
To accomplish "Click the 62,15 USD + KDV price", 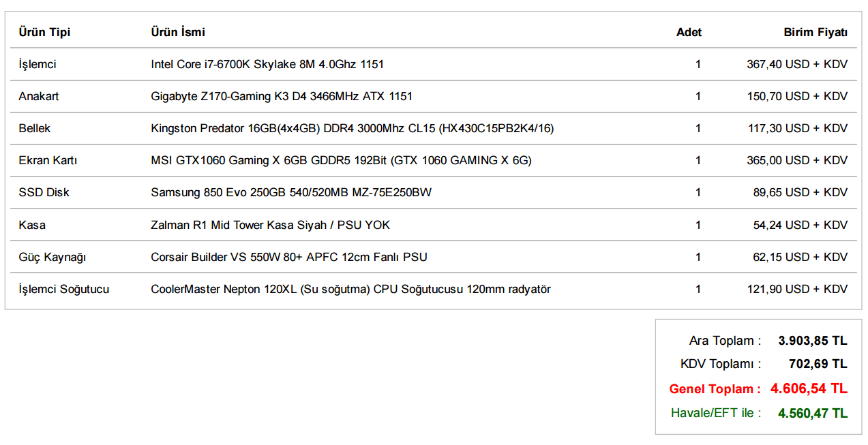I will pyautogui.click(x=800, y=257).
